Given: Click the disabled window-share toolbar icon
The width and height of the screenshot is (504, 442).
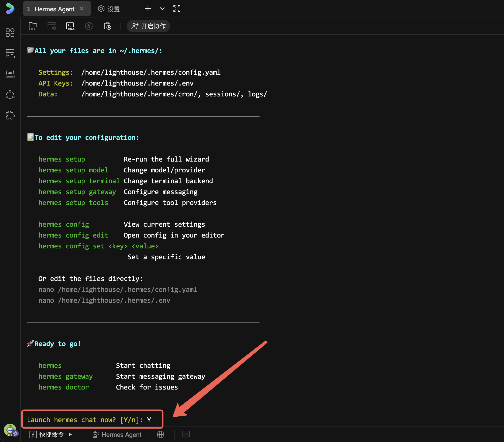Looking at the screenshot, I should tap(52, 26).
